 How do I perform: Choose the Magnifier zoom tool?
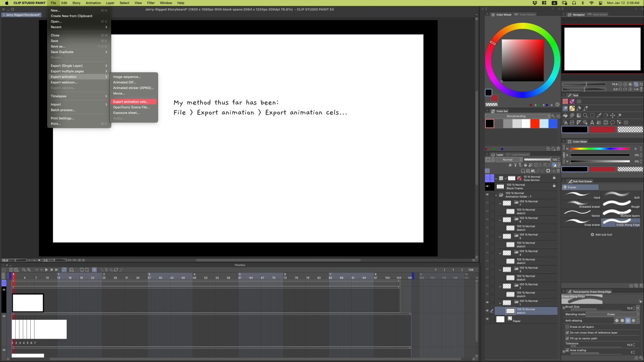coord(585,116)
